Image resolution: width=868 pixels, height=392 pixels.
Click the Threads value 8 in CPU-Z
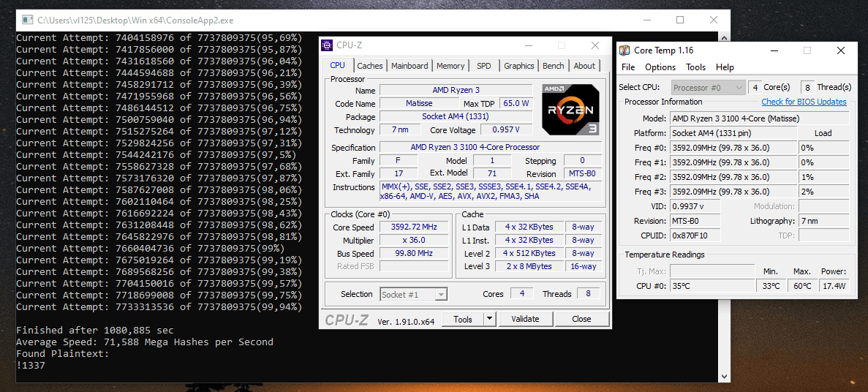(x=589, y=294)
